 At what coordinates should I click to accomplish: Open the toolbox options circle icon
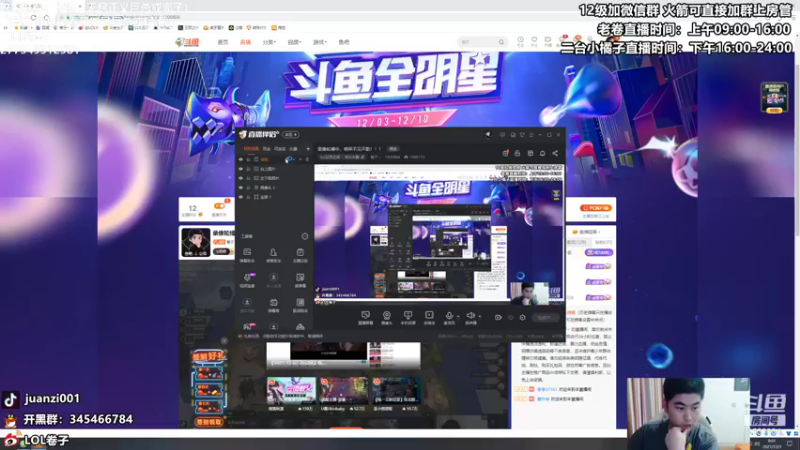coord(305,236)
